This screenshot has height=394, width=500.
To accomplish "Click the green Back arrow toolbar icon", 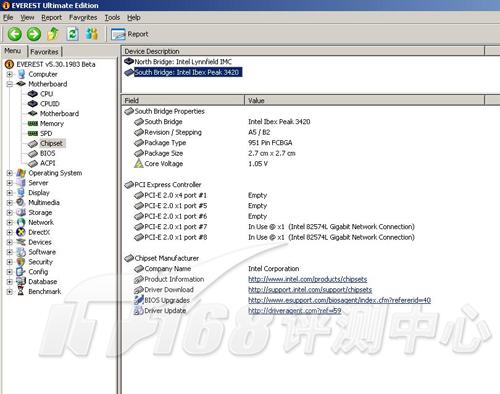I will (x=15, y=34).
